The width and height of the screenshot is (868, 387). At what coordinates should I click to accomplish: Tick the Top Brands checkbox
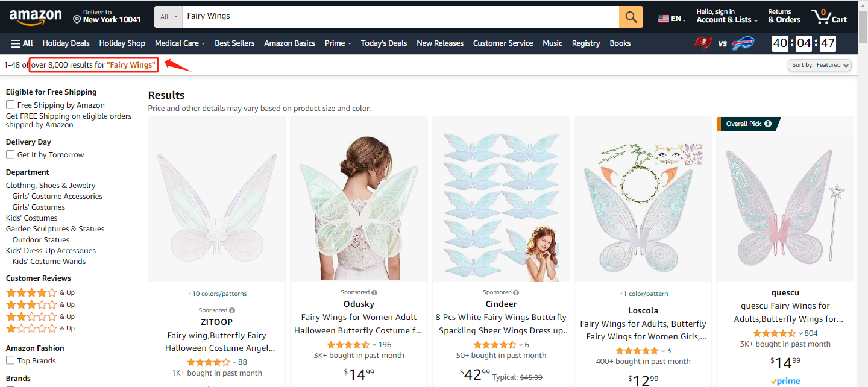point(10,360)
